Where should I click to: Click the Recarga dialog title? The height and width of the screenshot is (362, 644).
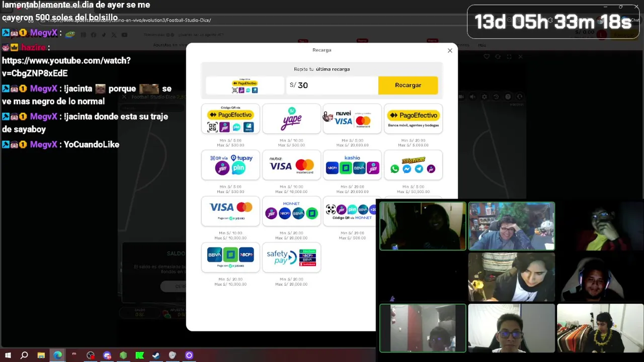322,50
